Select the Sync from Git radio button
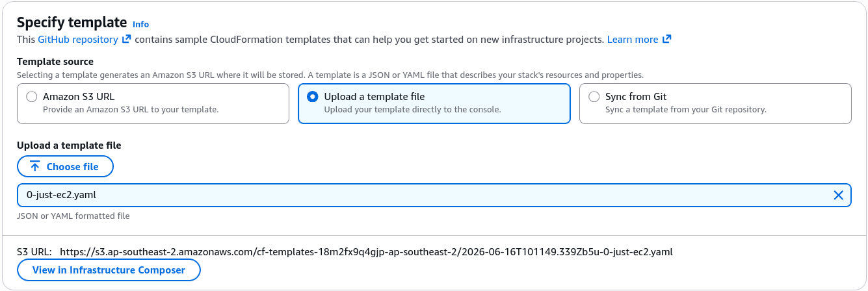 [594, 97]
